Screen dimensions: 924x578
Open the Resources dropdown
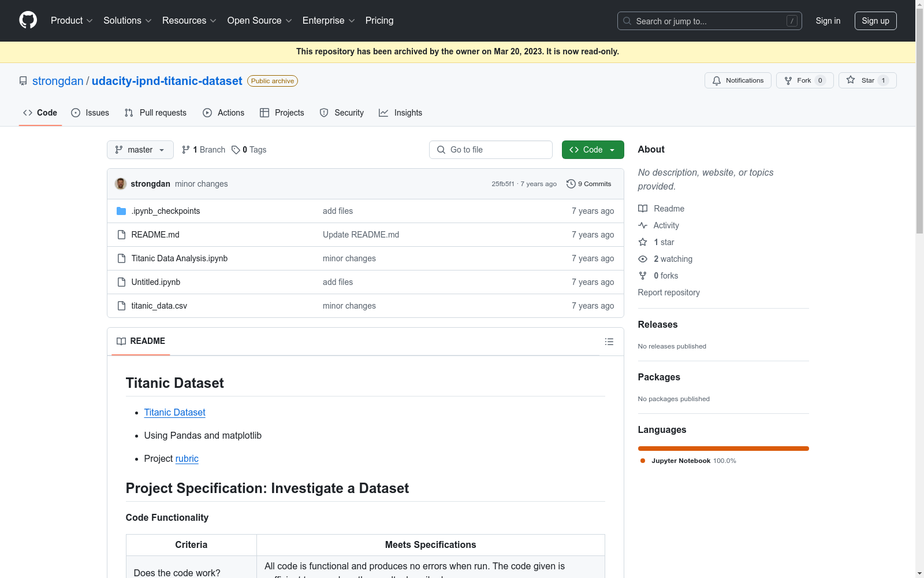189,21
